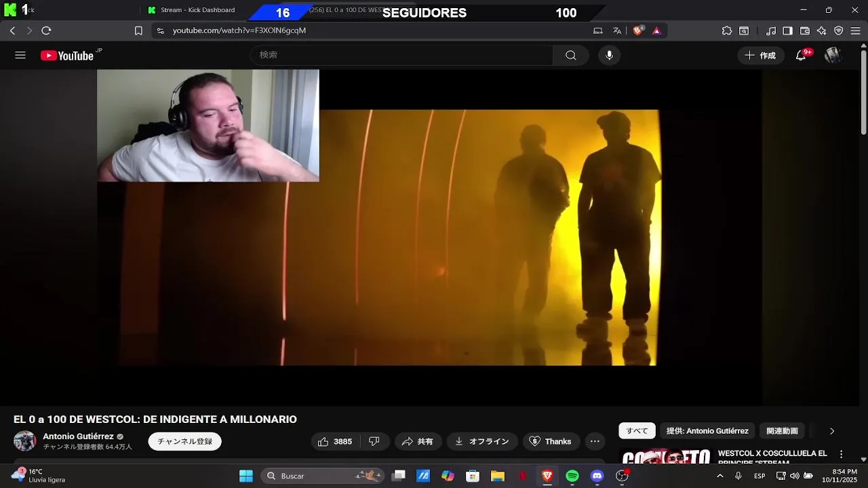Image resolution: width=868 pixels, height=488 pixels.
Task: Switch the ESP input language indicator
Action: [x=759, y=476]
